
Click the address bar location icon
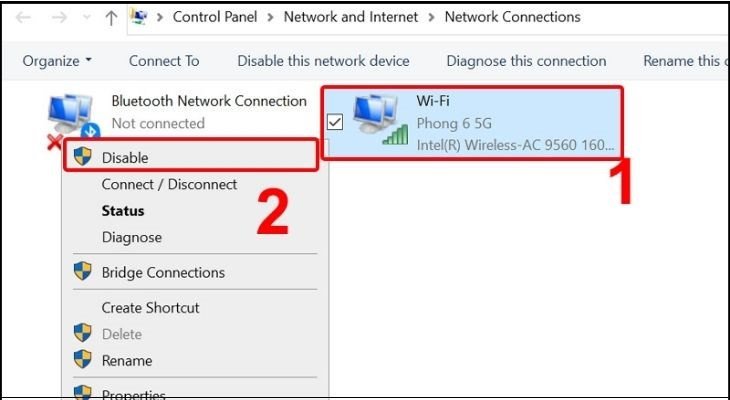[x=140, y=17]
